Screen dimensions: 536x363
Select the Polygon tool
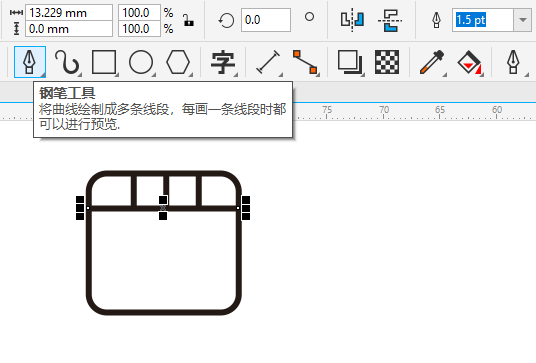coord(178,62)
